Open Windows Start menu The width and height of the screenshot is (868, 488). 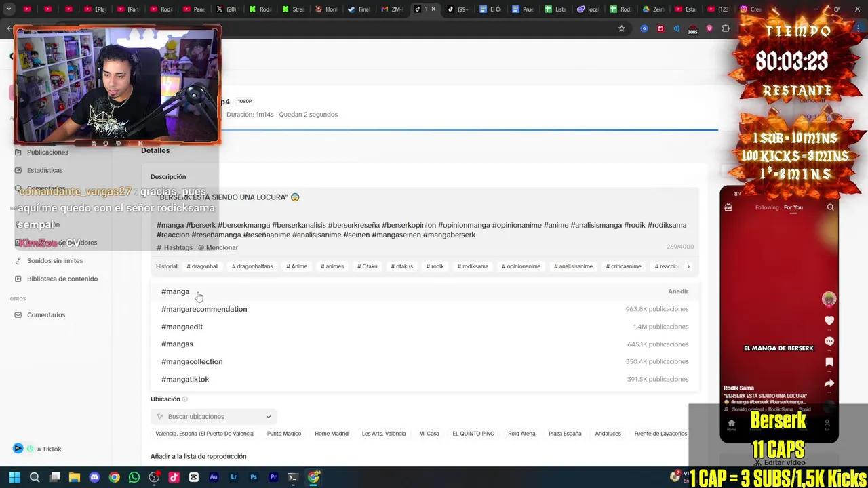[x=14, y=477]
